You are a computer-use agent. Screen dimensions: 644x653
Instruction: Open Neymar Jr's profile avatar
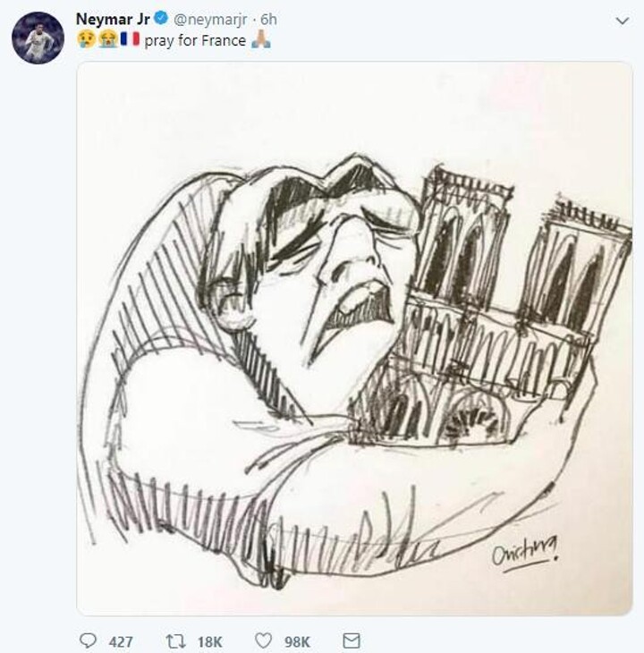[x=38, y=38]
